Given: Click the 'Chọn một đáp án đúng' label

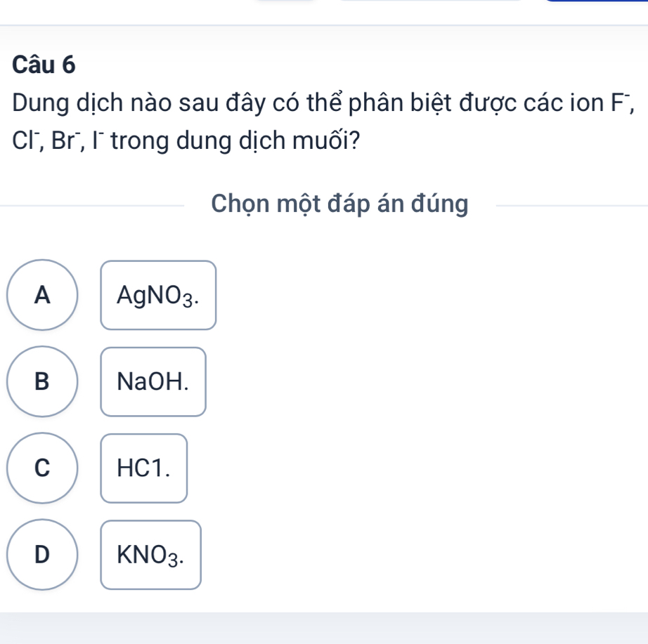Looking at the screenshot, I should click(340, 204).
